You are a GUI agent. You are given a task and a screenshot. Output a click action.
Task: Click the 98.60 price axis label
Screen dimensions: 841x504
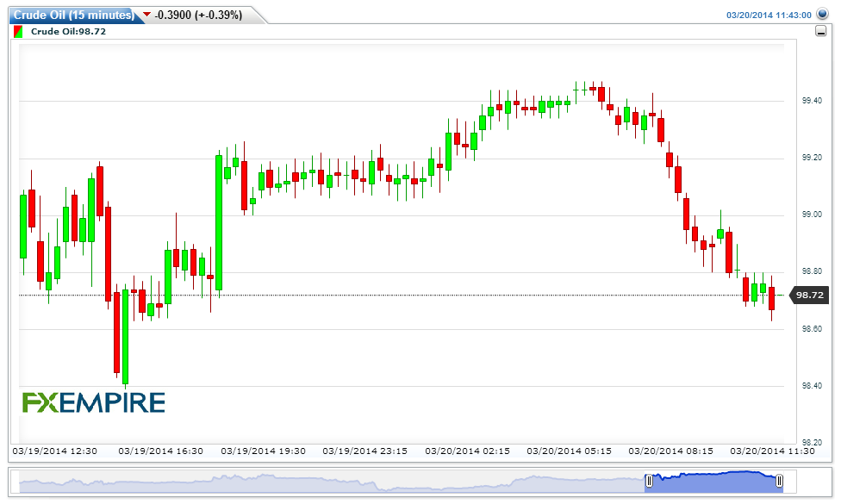(x=812, y=328)
